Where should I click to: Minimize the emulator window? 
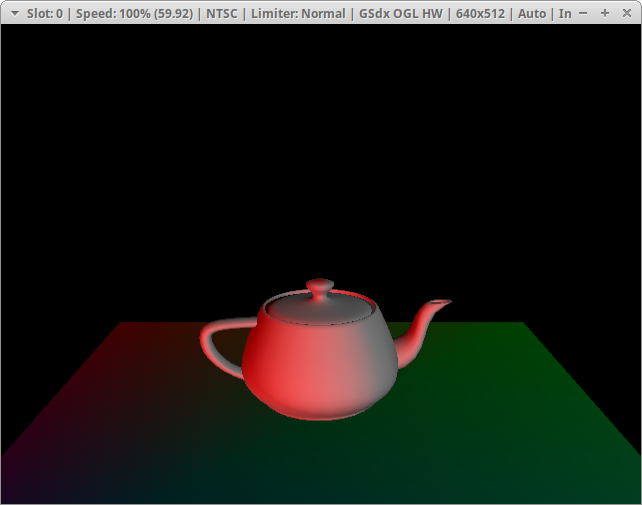(583, 13)
